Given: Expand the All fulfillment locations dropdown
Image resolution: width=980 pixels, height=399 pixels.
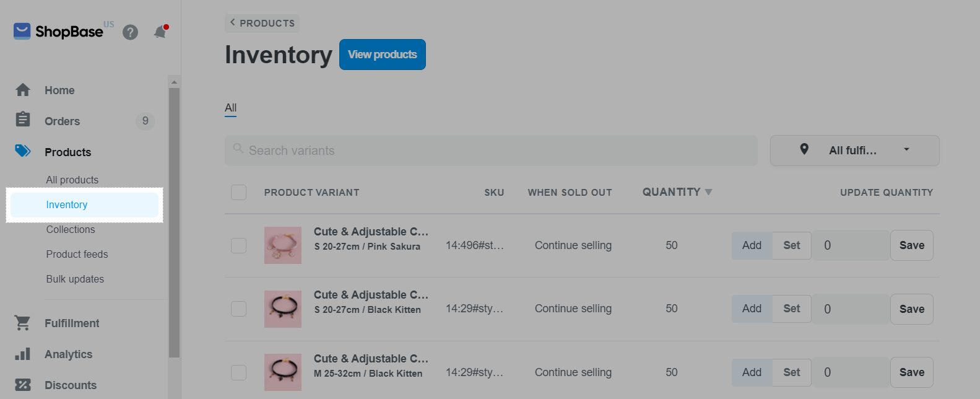Looking at the screenshot, I should click(x=854, y=151).
